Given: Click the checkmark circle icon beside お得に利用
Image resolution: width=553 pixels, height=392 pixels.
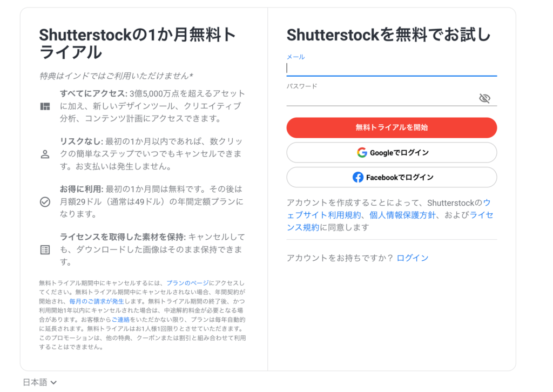Looking at the screenshot, I should point(45,202).
